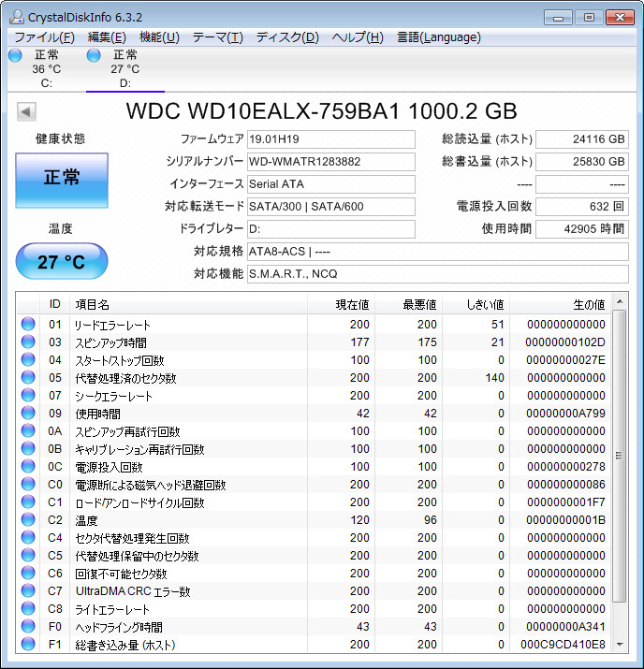
Task: Click status icon for row F1 総書き込み量
Action: click(x=28, y=645)
